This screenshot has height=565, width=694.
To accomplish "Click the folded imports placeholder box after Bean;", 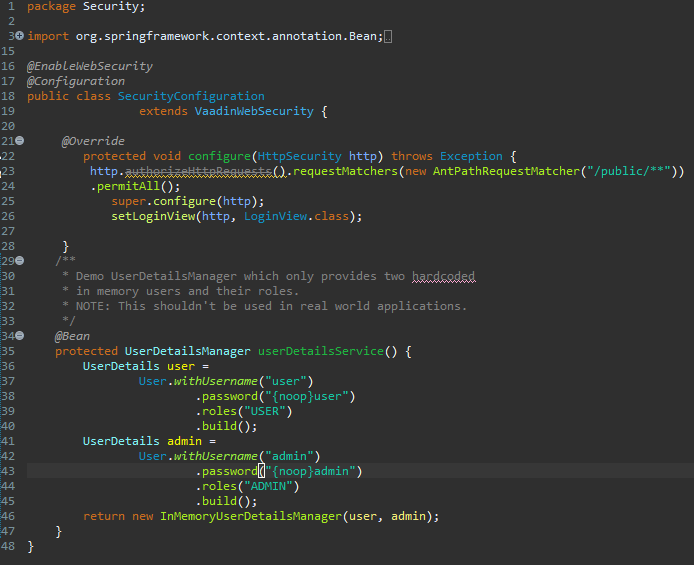I will (x=388, y=37).
